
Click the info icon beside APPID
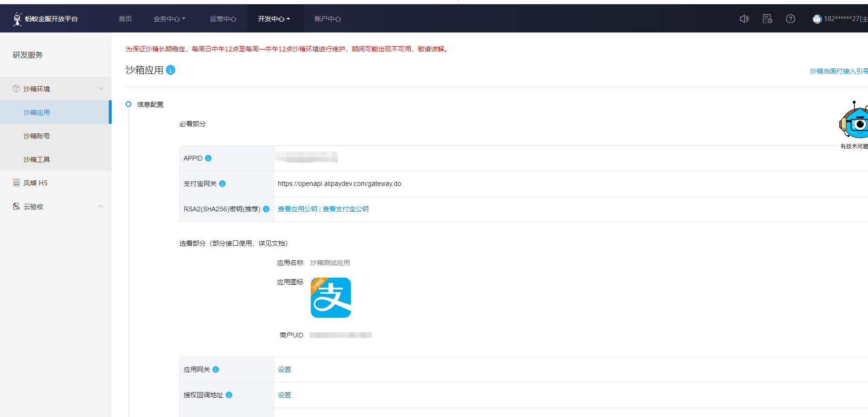click(208, 159)
